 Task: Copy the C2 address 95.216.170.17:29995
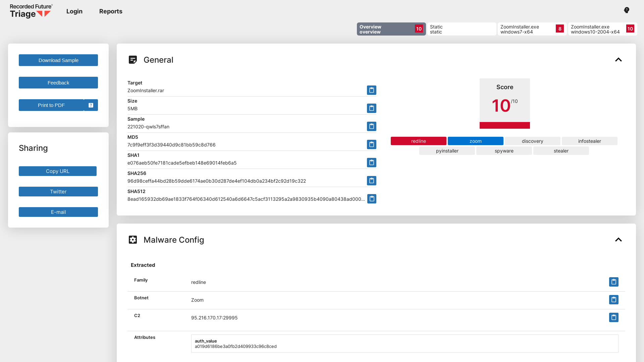[613, 317]
